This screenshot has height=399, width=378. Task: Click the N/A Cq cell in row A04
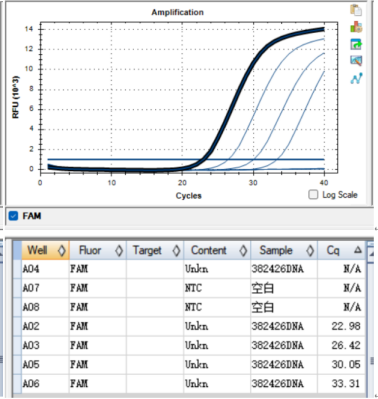tap(342, 269)
